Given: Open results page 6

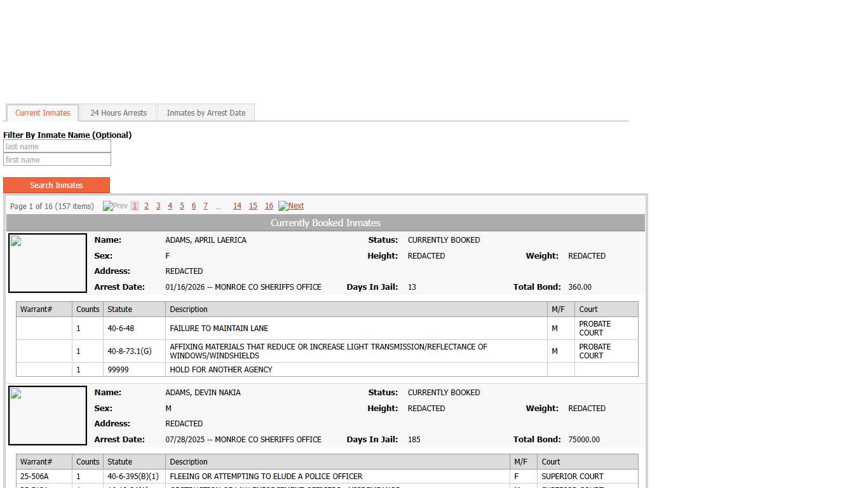Looking at the screenshot, I should point(194,206).
